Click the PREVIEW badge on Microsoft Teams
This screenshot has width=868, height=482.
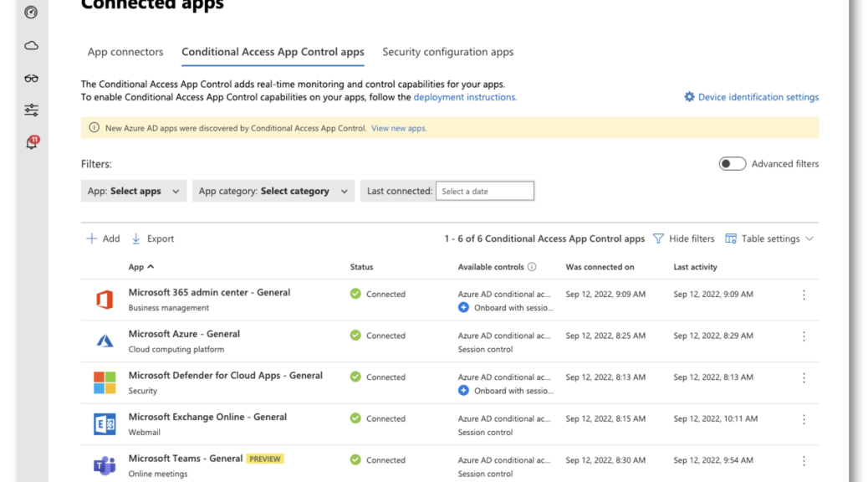tap(265, 459)
